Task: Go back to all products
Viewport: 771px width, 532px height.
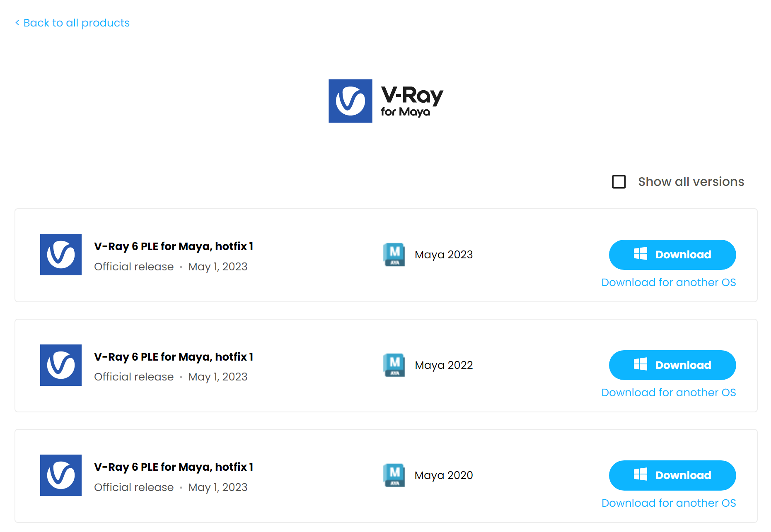Action: (73, 23)
